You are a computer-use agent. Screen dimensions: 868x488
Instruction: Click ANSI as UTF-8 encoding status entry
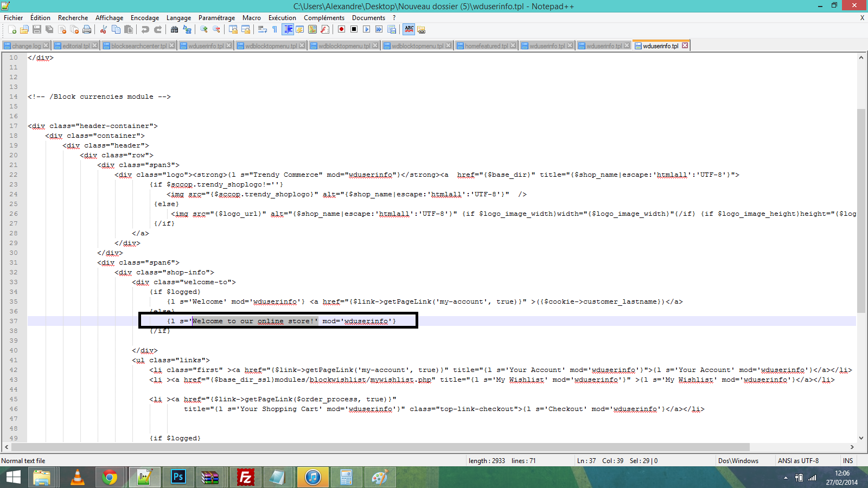point(799,461)
